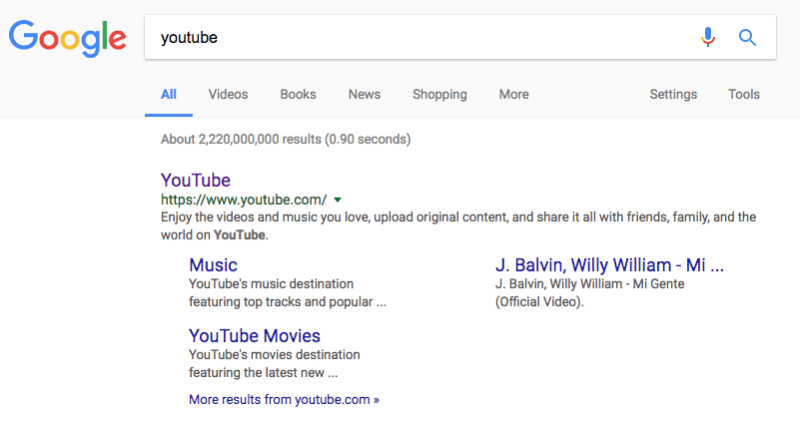
Task: Open the Music sitelink
Action: pyautogui.click(x=213, y=265)
